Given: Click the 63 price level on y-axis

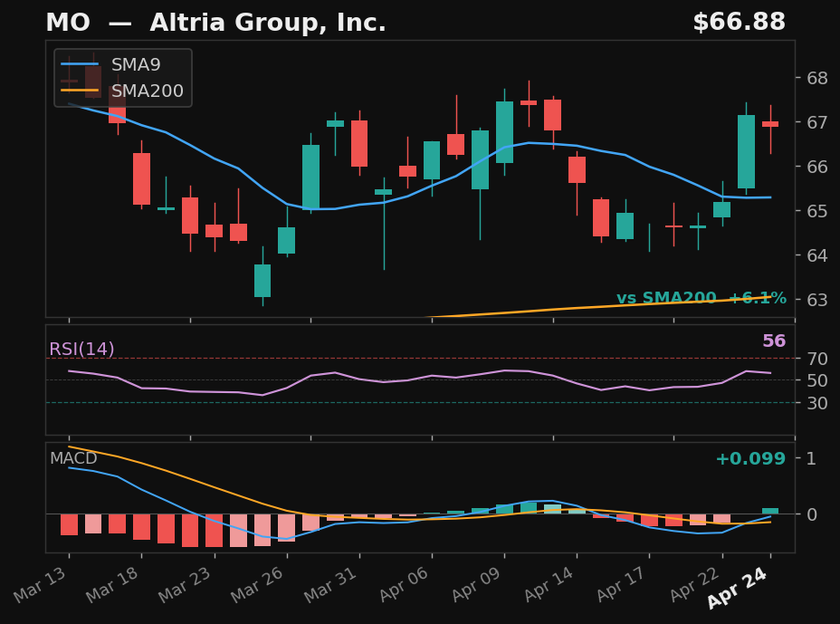Looking at the screenshot, I should pos(816,300).
